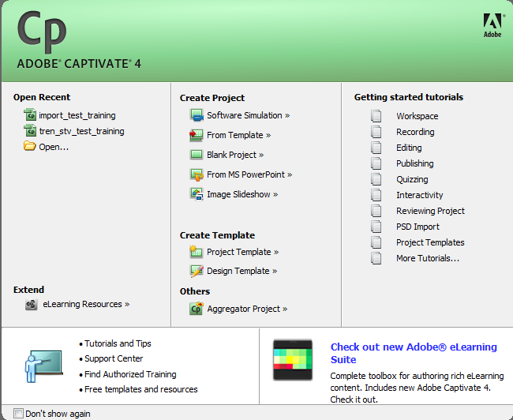Click the eLearning Resources icon

tap(32, 305)
